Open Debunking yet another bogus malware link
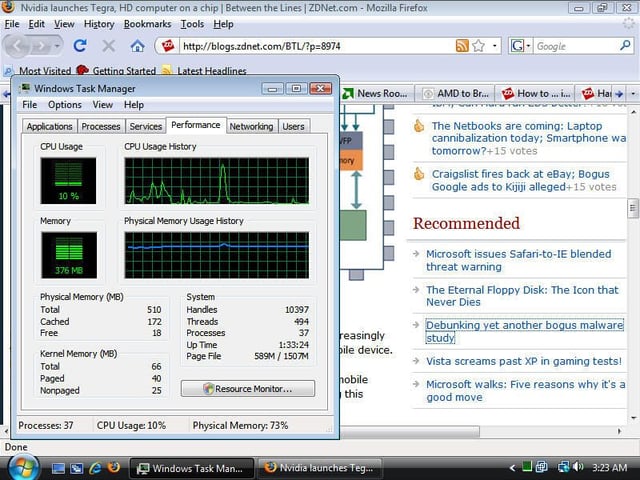Image resolution: width=640 pixels, height=480 pixels. pyautogui.click(x=524, y=331)
